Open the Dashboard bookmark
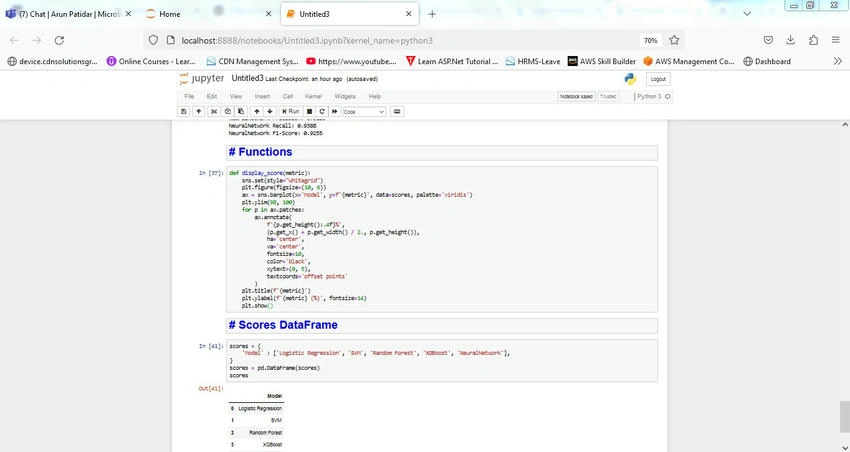850x452 pixels. click(x=767, y=61)
